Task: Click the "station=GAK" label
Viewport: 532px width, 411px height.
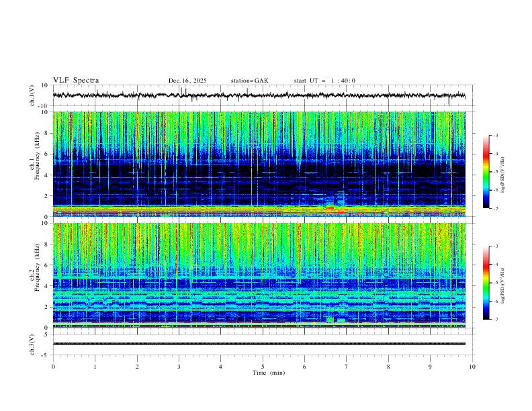Action: coord(249,81)
